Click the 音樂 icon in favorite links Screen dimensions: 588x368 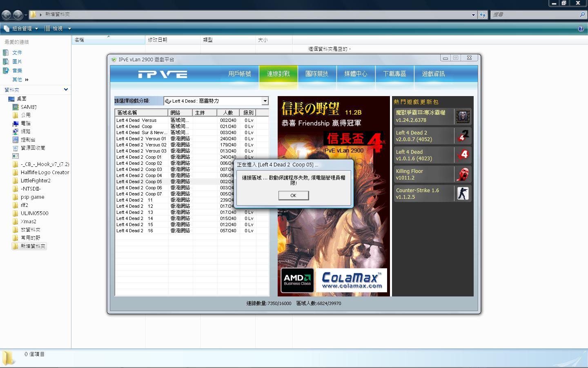point(6,70)
